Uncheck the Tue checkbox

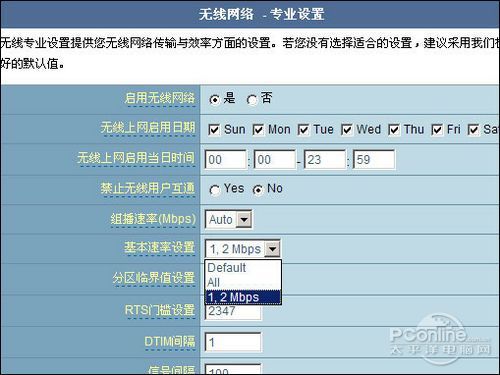pos(303,130)
